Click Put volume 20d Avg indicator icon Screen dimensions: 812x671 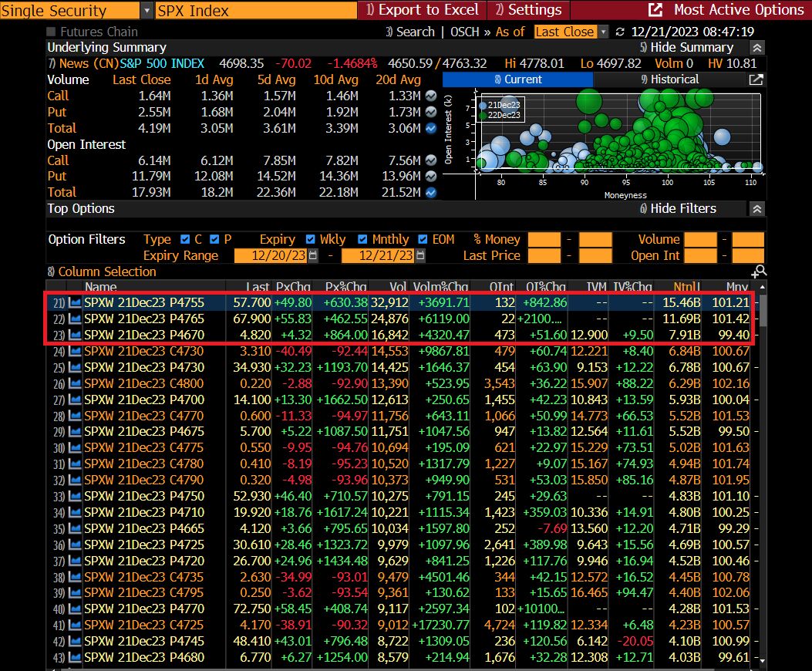[x=431, y=112]
